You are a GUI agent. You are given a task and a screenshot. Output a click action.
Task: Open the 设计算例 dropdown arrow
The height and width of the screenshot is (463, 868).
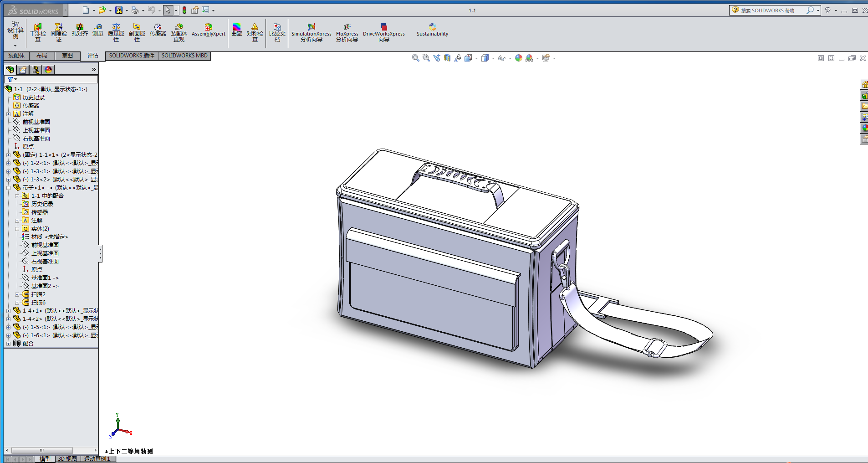coord(15,46)
